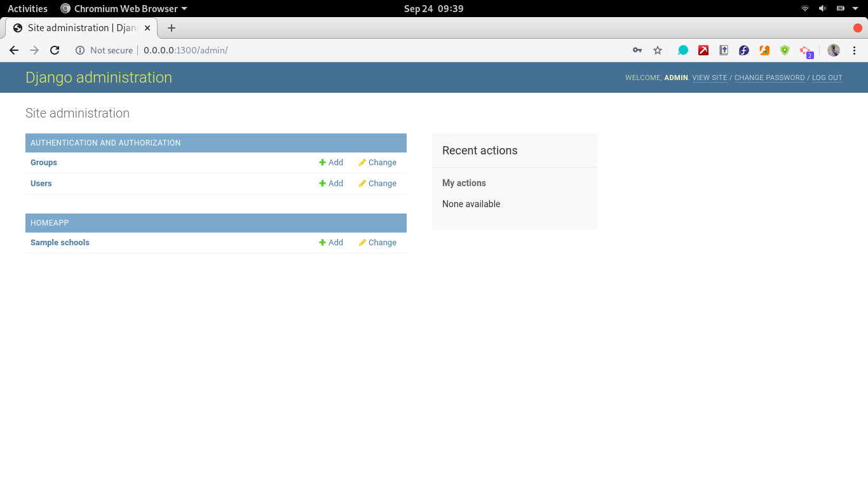Click the browser forward arrow
Viewport: 868px width, 488px height.
click(34, 50)
